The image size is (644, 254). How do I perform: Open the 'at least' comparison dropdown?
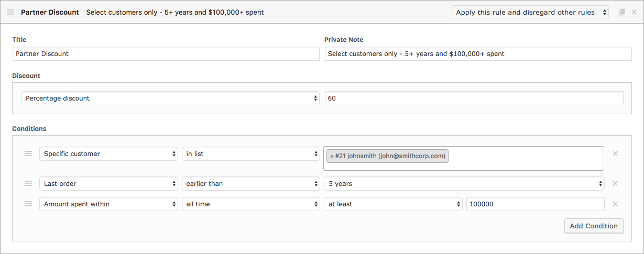pyautogui.click(x=392, y=204)
